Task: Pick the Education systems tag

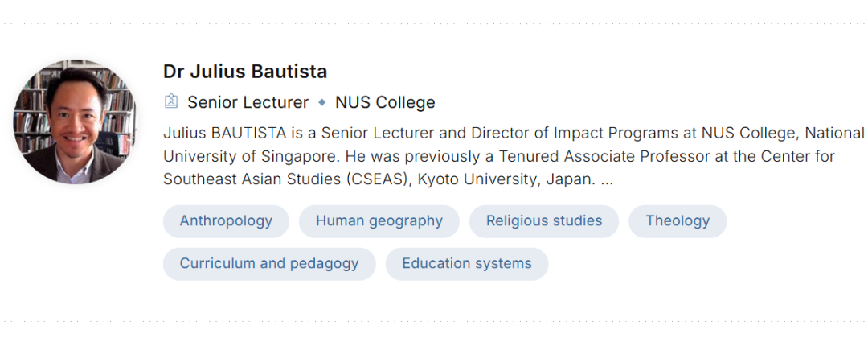Action: 467,264
